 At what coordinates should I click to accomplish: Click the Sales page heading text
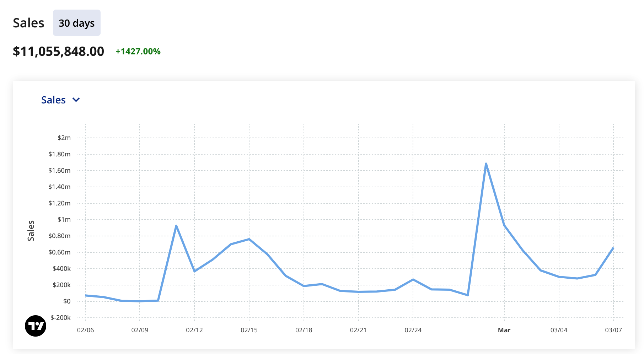[28, 23]
